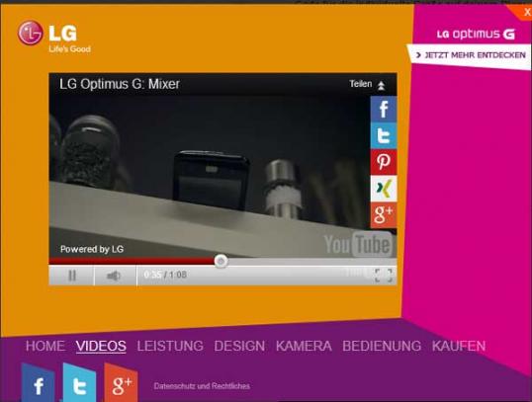Pin video with the Pinterest icon
Screen dimensions: 532x402
[x=384, y=162]
